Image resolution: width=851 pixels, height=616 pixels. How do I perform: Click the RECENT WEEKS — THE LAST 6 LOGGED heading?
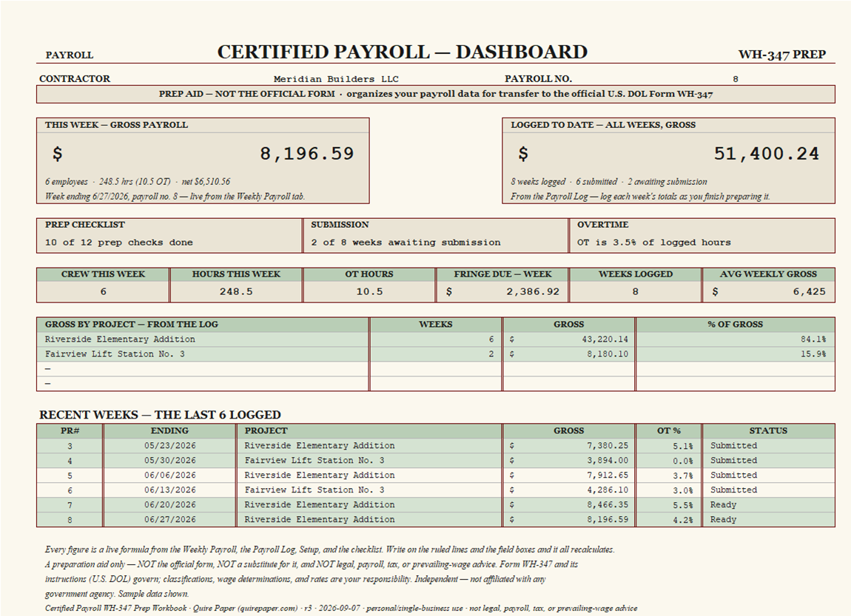pos(160,415)
